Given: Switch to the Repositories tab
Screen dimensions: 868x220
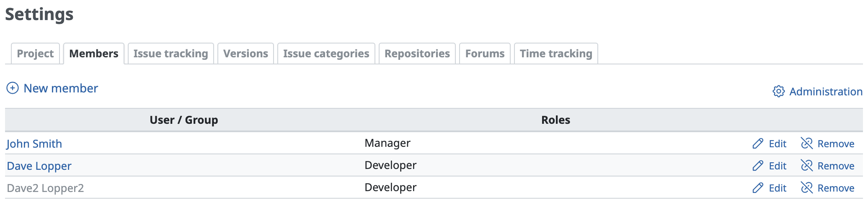Looking at the screenshot, I should (x=417, y=54).
